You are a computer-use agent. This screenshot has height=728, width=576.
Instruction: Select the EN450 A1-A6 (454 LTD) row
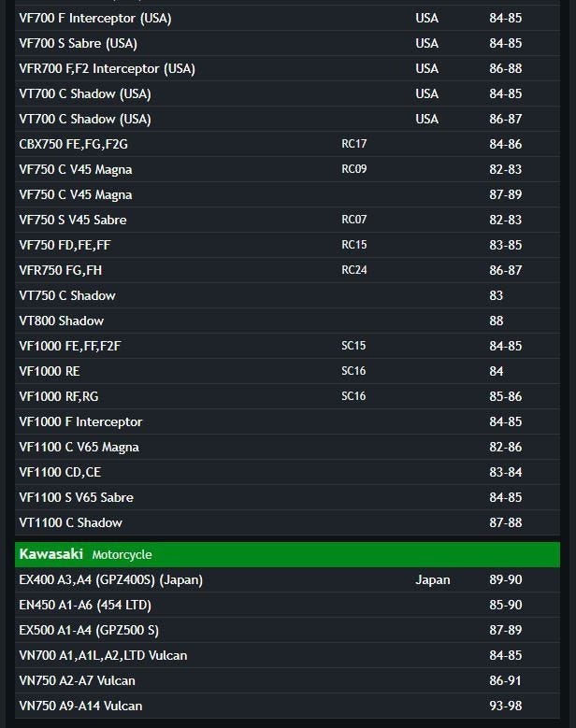287,605
